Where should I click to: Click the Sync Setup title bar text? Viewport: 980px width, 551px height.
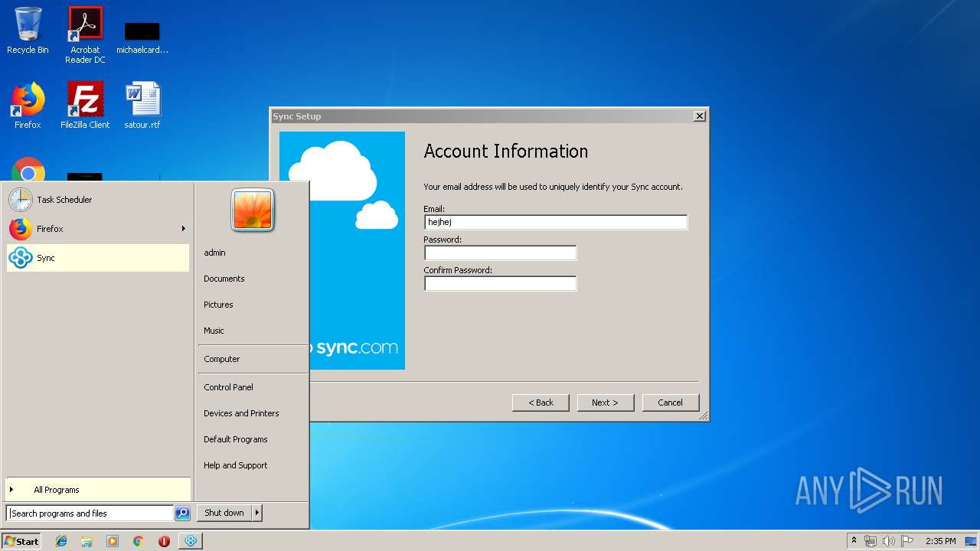(297, 116)
